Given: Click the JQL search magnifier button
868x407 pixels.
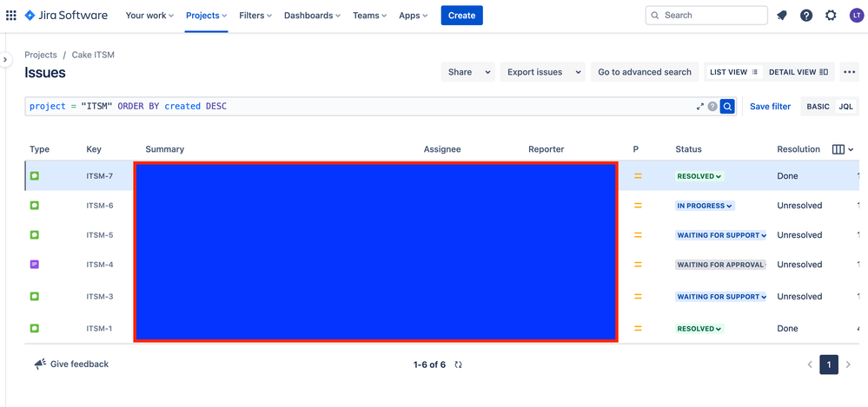Looking at the screenshot, I should tap(727, 106).
